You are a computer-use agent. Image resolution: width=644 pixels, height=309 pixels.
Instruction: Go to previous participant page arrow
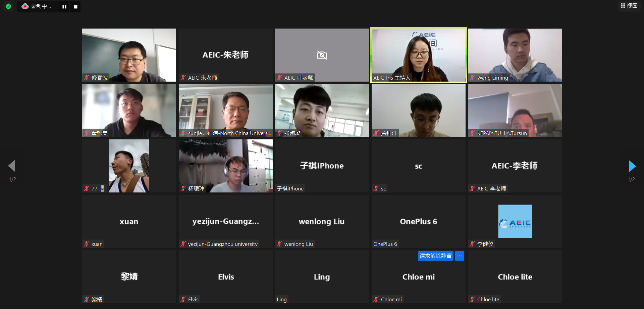coord(12,166)
